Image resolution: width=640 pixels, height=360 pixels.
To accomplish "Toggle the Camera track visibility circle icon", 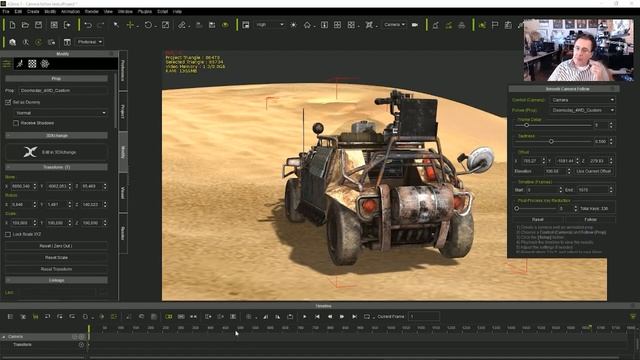I will point(81,337).
